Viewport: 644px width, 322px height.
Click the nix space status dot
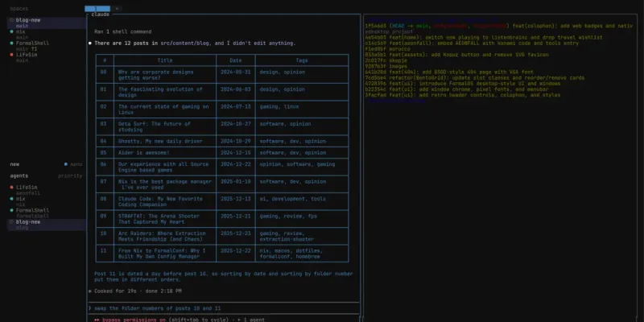(11, 31)
